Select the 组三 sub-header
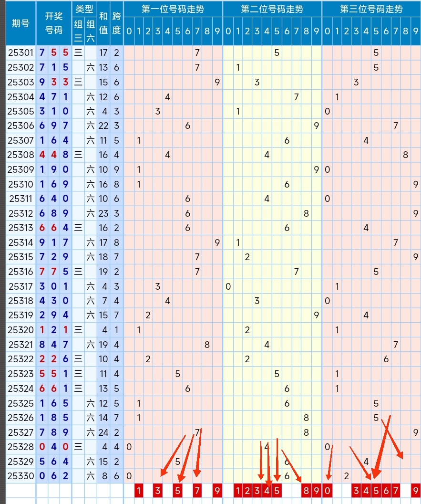Image resolution: width=421 pixels, height=504 pixels. click(x=78, y=31)
